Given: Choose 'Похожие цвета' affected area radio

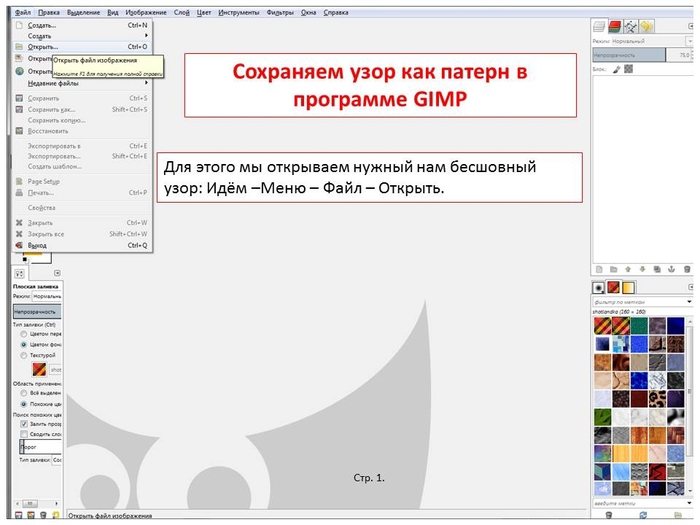Looking at the screenshot, I should [24, 404].
